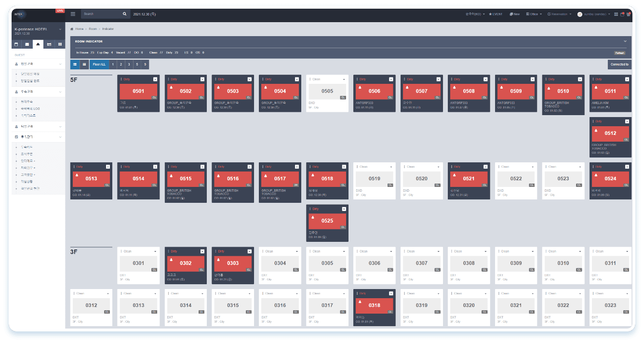Open the status dropdown on room 0501

(155, 79)
